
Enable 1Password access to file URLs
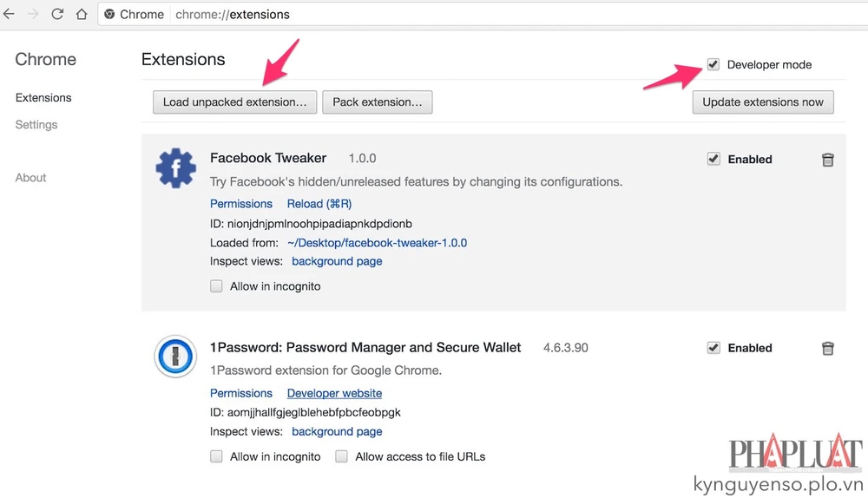point(342,456)
